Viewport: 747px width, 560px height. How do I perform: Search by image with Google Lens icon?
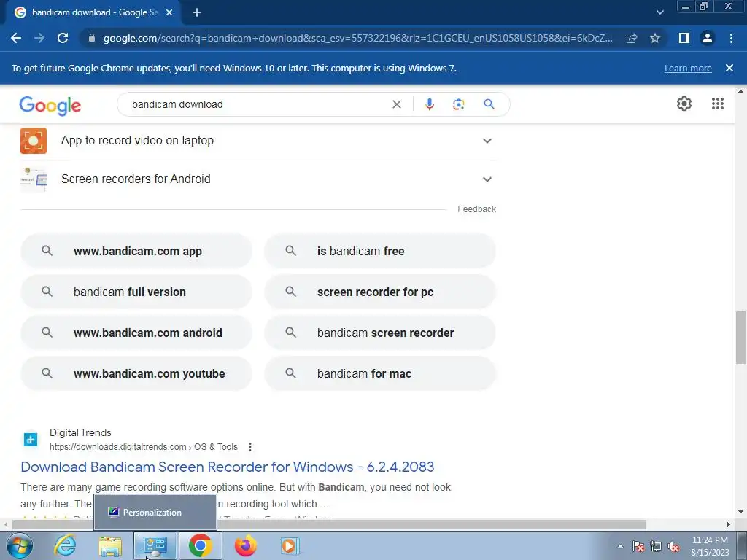pos(458,104)
